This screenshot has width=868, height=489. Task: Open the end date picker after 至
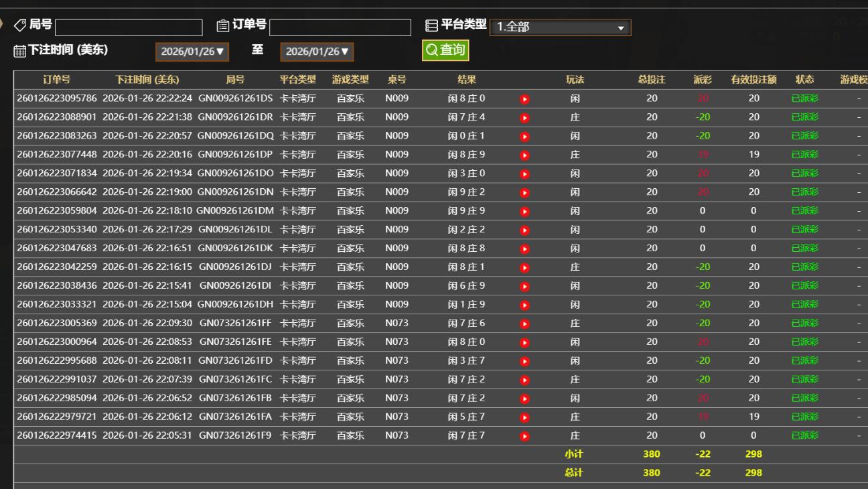[x=317, y=52]
